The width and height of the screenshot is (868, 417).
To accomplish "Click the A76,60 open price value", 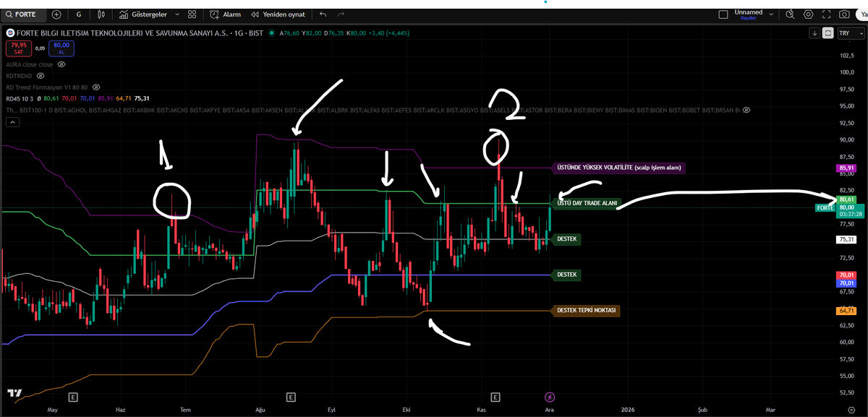I will click(x=290, y=33).
